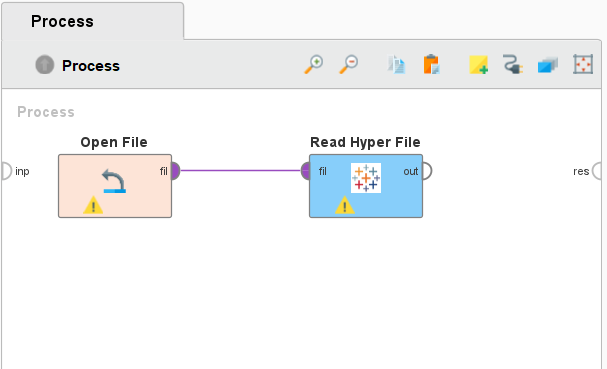607x369 pixels.
Task: Click the Read Hyper File warning triangle
Action: (345, 205)
